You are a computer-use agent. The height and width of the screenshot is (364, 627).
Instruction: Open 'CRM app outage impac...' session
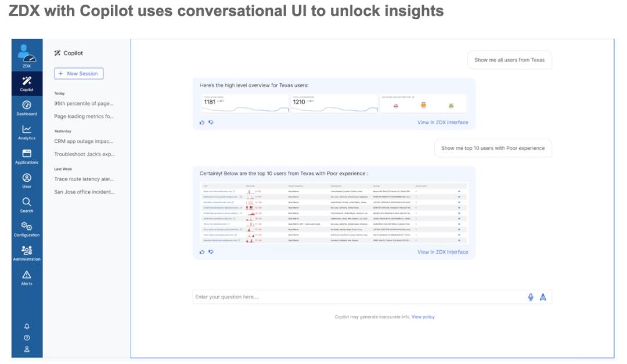(x=84, y=141)
